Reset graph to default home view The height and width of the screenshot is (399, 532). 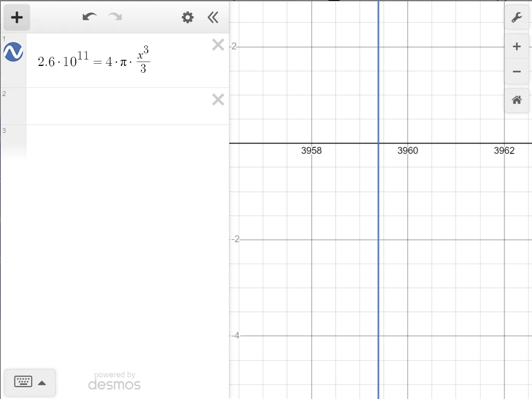pyautogui.click(x=517, y=100)
